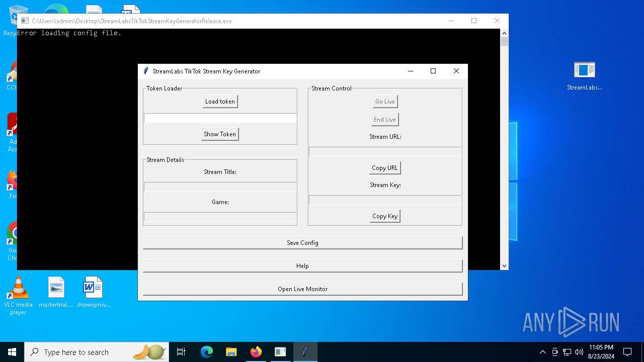644x362 pixels.
Task: Open Microsoft Edge from the taskbar
Action: pos(207,352)
